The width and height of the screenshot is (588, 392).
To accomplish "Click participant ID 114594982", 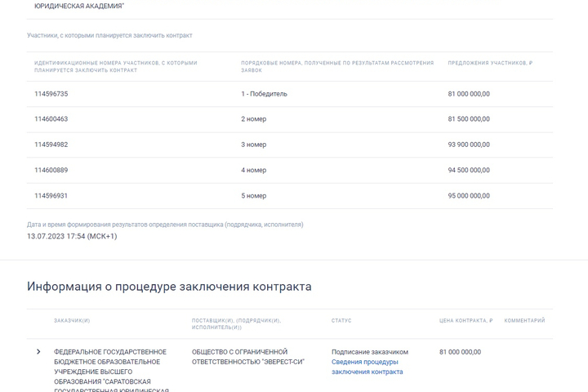I will click(x=51, y=145).
